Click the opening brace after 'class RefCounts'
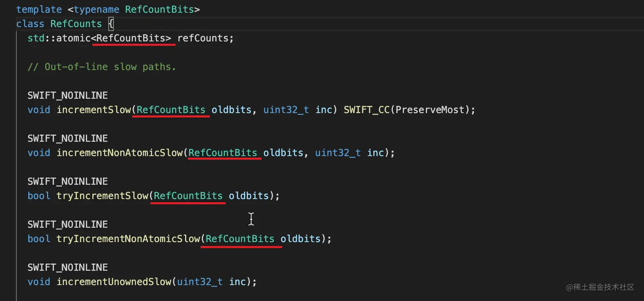The image size is (644, 301). click(x=111, y=23)
